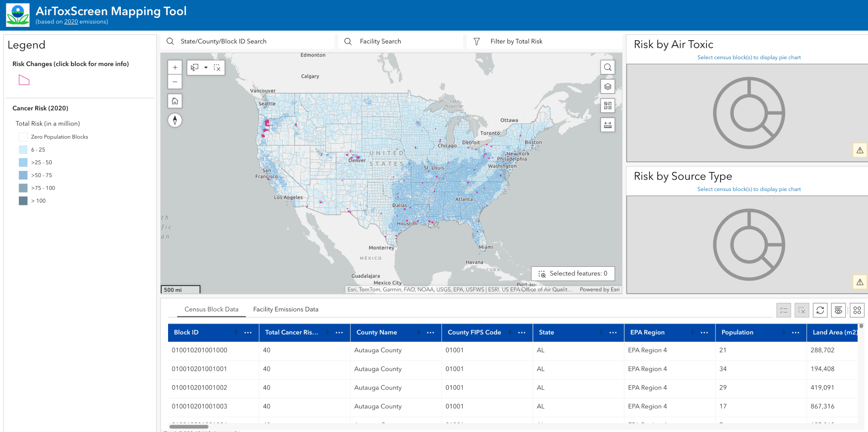The width and height of the screenshot is (868, 432).
Task: Open the table actions four-circles icon
Action: tap(857, 310)
